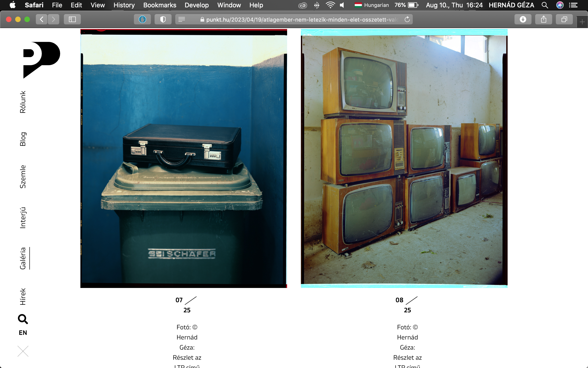Image resolution: width=588 pixels, height=368 pixels.
Task: Open the Apple menu
Action: click(x=12, y=5)
